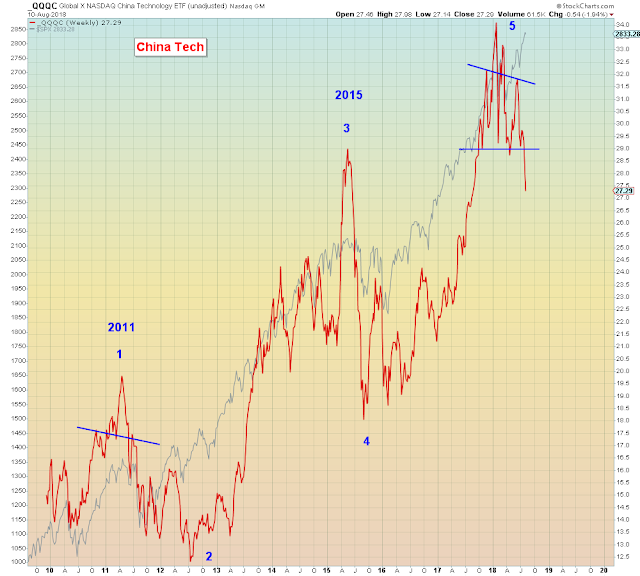Image resolution: width=640 pixels, height=576 pixels.
Task: Click the '10' year label on time axis
Action: pos(49,570)
